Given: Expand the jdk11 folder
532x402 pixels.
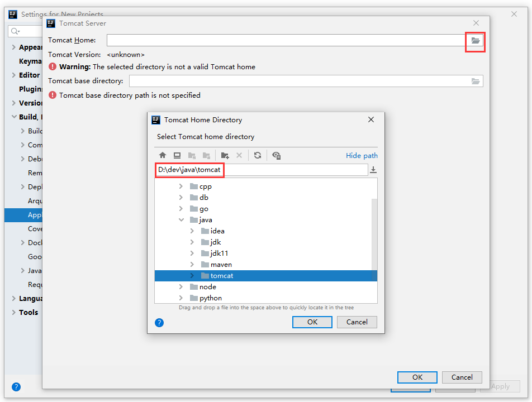Looking at the screenshot, I should point(192,253).
